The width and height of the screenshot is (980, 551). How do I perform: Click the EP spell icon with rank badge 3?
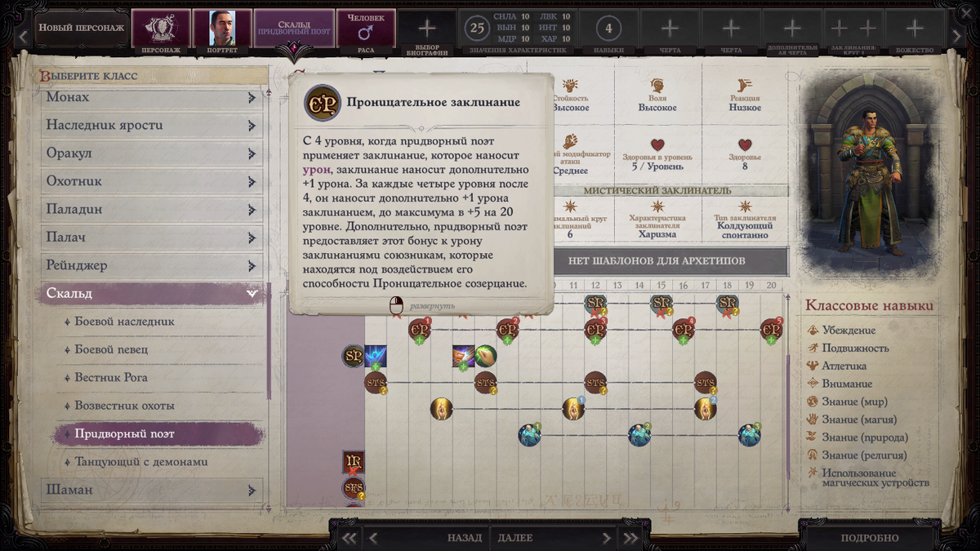point(595,330)
